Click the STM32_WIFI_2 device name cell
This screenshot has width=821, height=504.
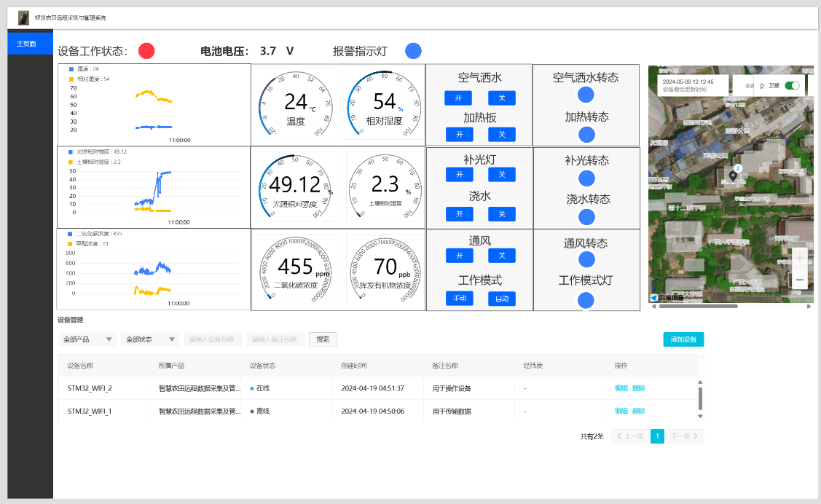[103, 388]
